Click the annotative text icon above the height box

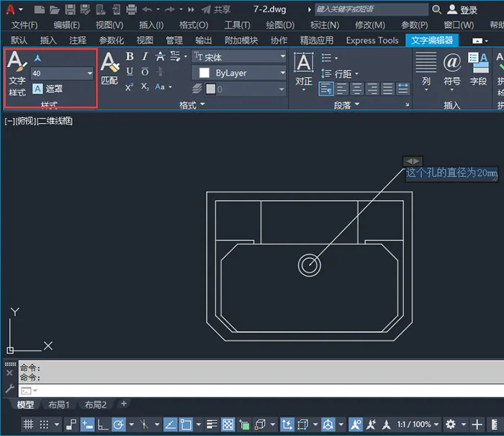click(37, 58)
